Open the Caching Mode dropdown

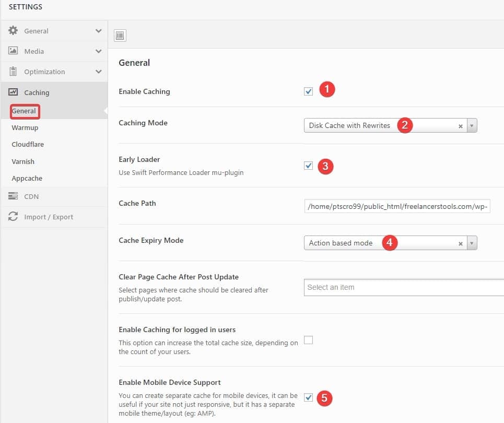[472, 125]
